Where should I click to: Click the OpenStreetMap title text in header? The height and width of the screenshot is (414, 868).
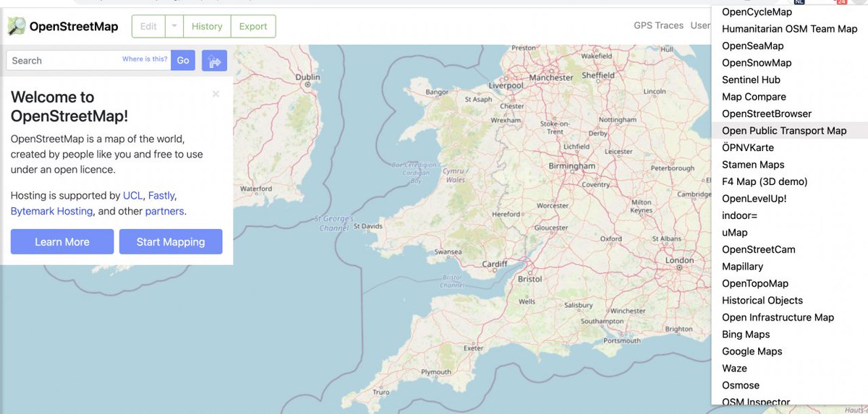pyautogui.click(x=74, y=27)
